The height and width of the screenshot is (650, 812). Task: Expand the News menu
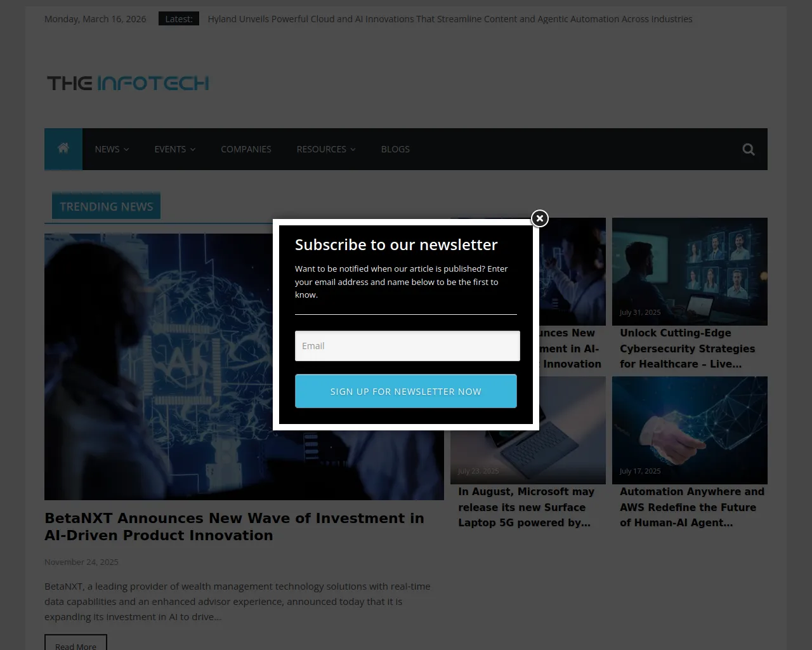[112, 149]
